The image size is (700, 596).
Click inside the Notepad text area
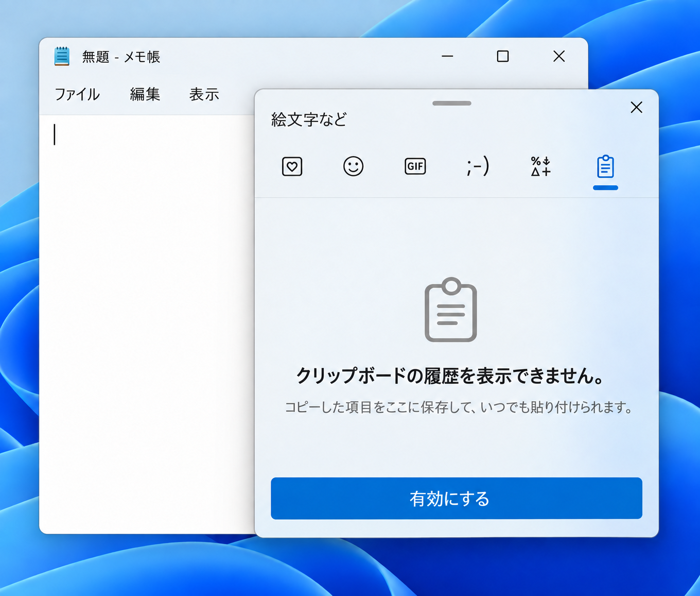(147, 323)
